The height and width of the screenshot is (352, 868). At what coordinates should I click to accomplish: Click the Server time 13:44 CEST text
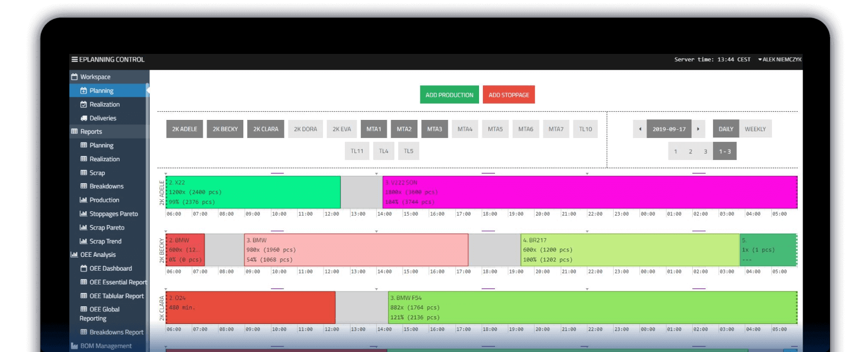(713, 59)
